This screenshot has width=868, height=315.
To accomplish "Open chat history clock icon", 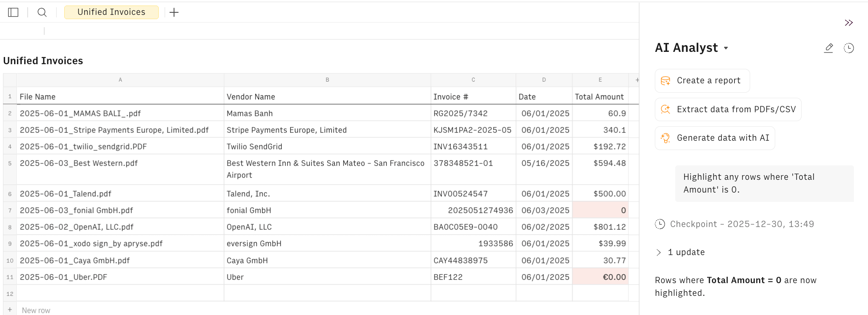I will [849, 48].
